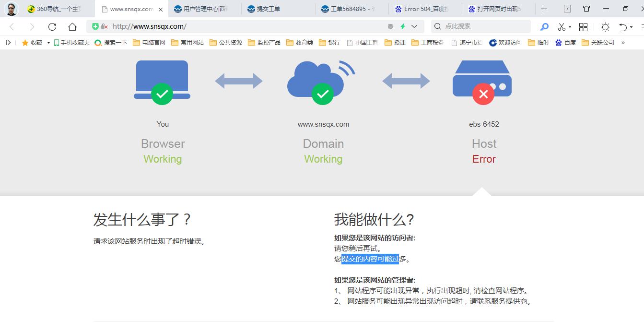Show more bookmarks with overflow chevron
Viewport: 644px width, 333px height.
pos(623,43)
